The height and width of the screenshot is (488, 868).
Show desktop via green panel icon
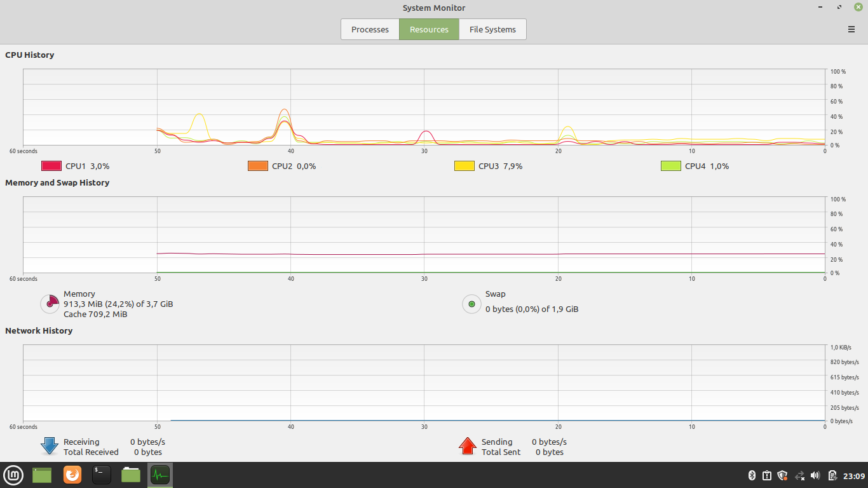pos(42,475)
